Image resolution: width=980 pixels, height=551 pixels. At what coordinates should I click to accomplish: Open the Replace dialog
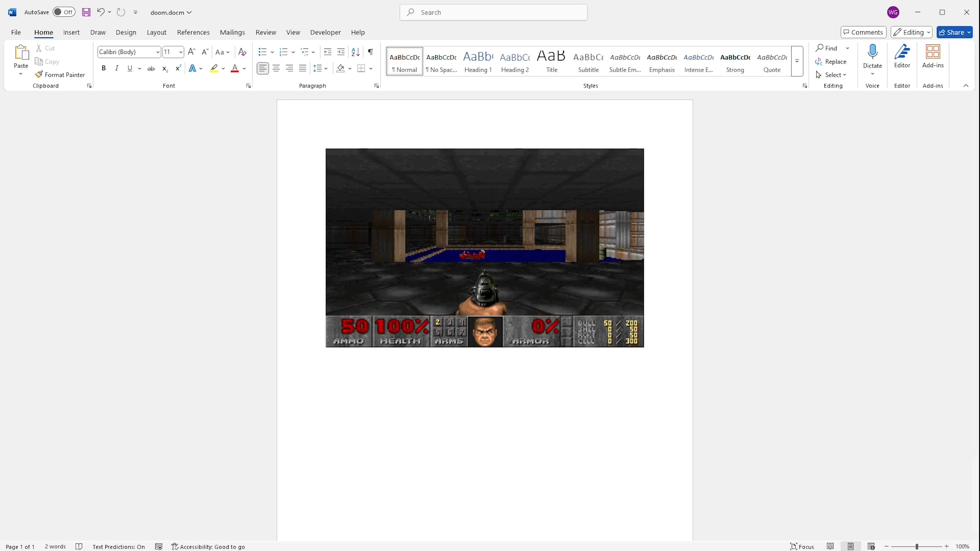[x=836, y=61]
